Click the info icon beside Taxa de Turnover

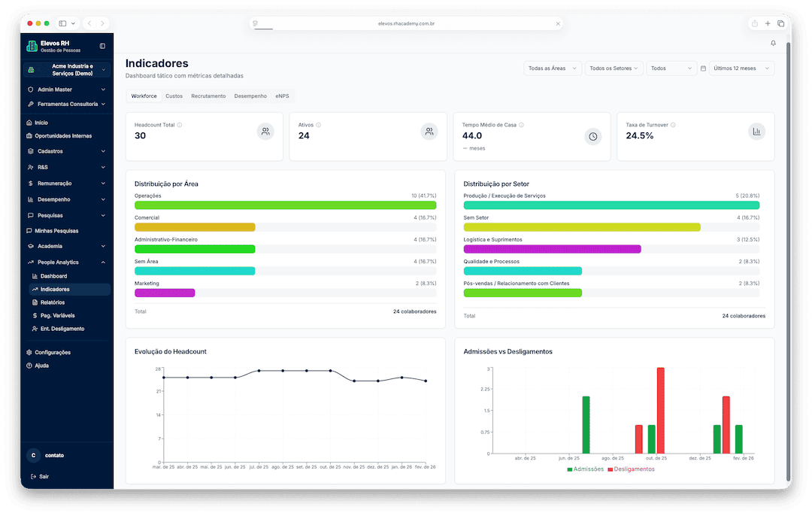[x=673, y=125]
